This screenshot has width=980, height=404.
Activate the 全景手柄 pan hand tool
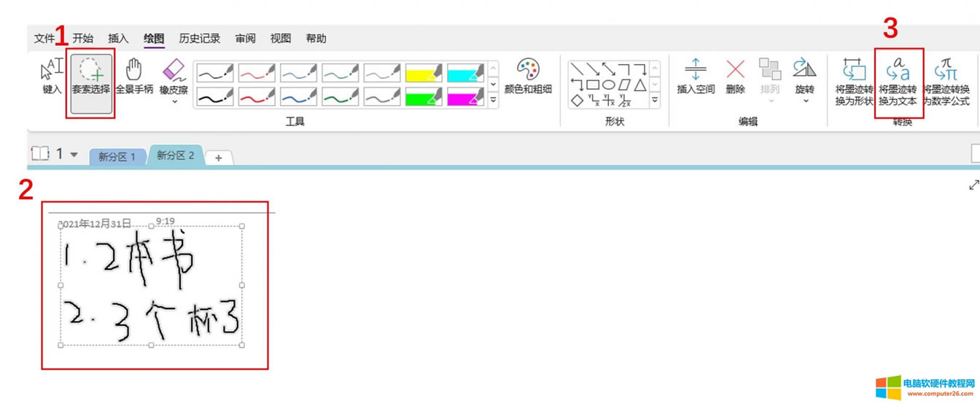point(134,77)
